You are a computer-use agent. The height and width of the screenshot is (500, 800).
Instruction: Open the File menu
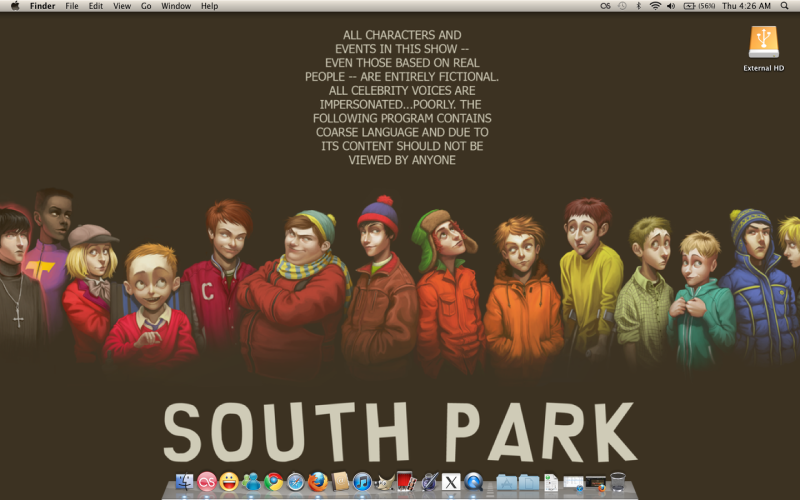tap(72, 6)
